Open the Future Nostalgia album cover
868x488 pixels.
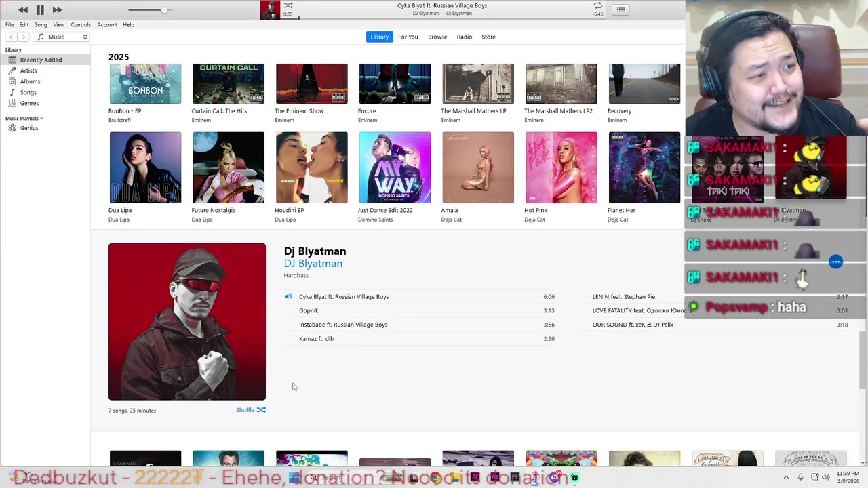click(x=229, y=167)
